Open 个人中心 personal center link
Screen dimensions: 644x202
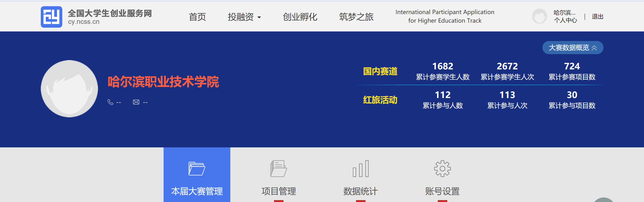click(x=565, y=20)
